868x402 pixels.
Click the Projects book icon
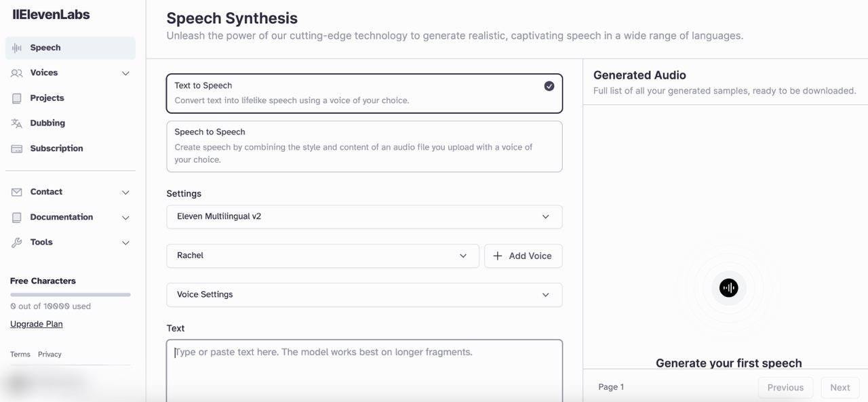17,98
